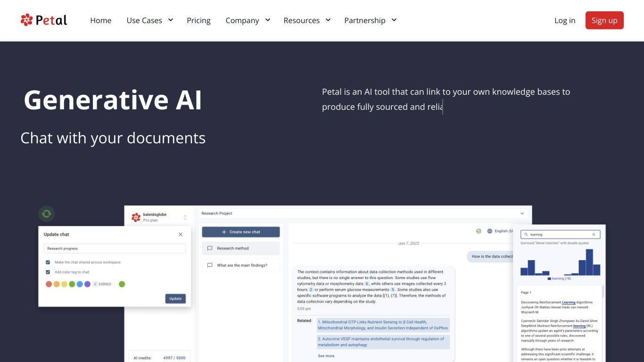This screenshot has width=644, height=362.
Task: Click the red Sign up button
Action: 604,20
